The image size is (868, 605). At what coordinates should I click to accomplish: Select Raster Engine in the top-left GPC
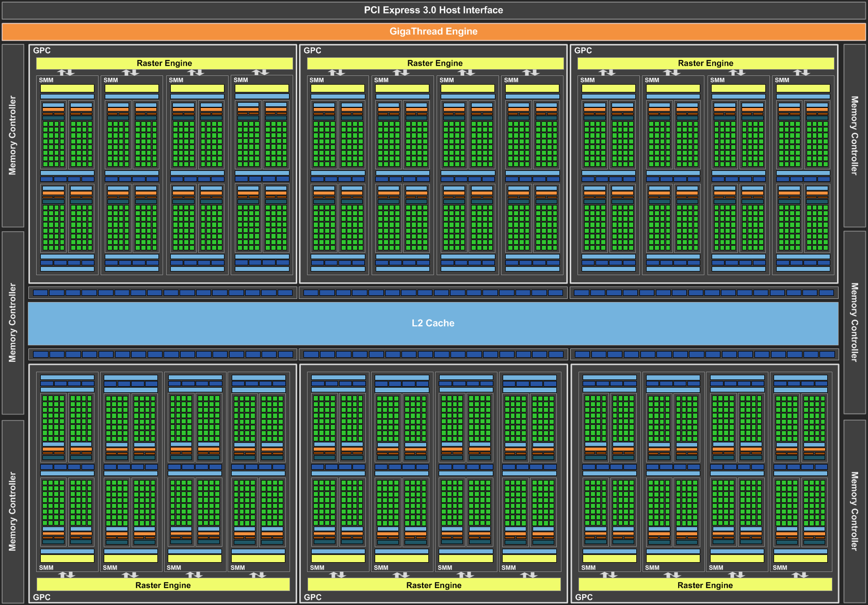tap(164, 63)
